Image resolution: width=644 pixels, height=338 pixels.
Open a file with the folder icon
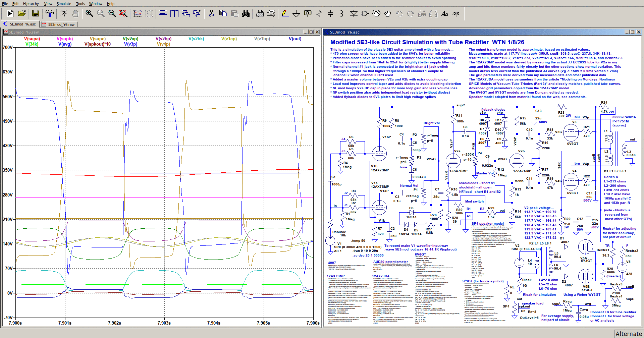click(x=22, y=13)
